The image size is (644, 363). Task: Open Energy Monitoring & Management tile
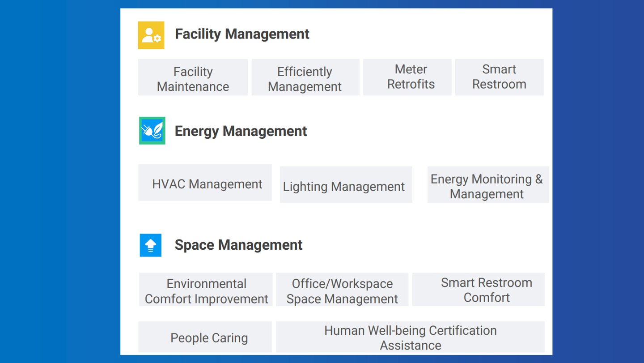(x=488, y=185)
